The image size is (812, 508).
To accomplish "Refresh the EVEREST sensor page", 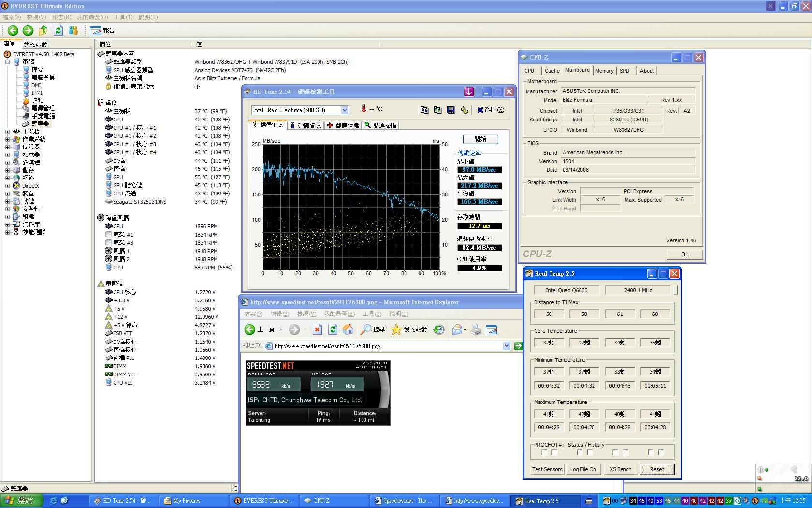I will (x=58, y=30).
